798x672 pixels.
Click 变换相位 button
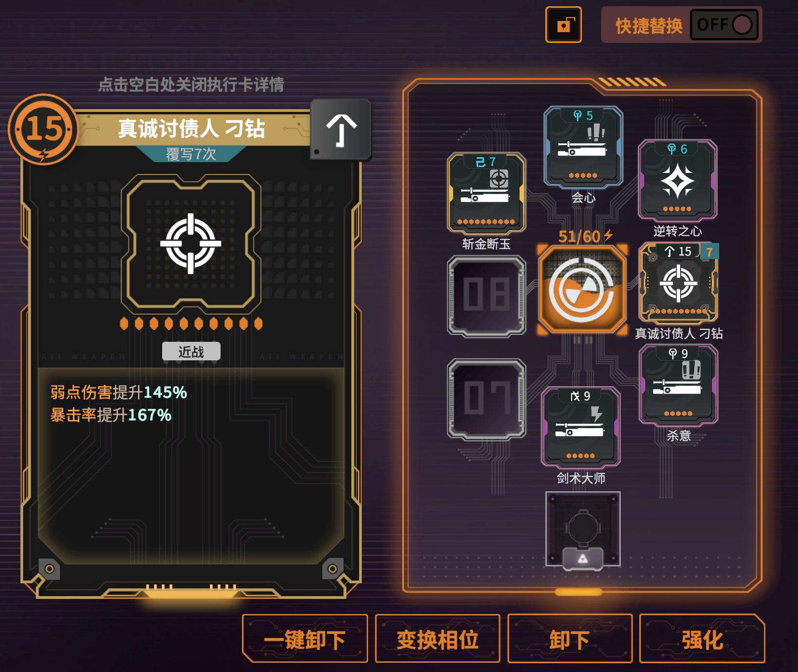tap(437, 639)
